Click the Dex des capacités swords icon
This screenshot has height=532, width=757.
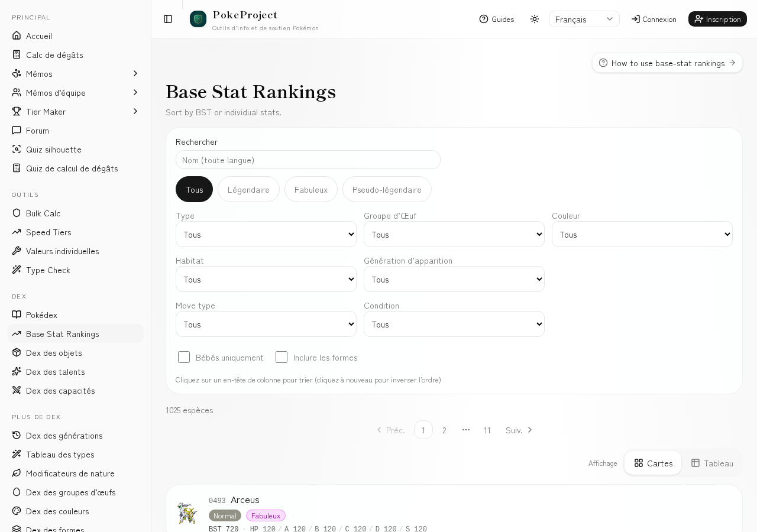[x=17, y=390]
